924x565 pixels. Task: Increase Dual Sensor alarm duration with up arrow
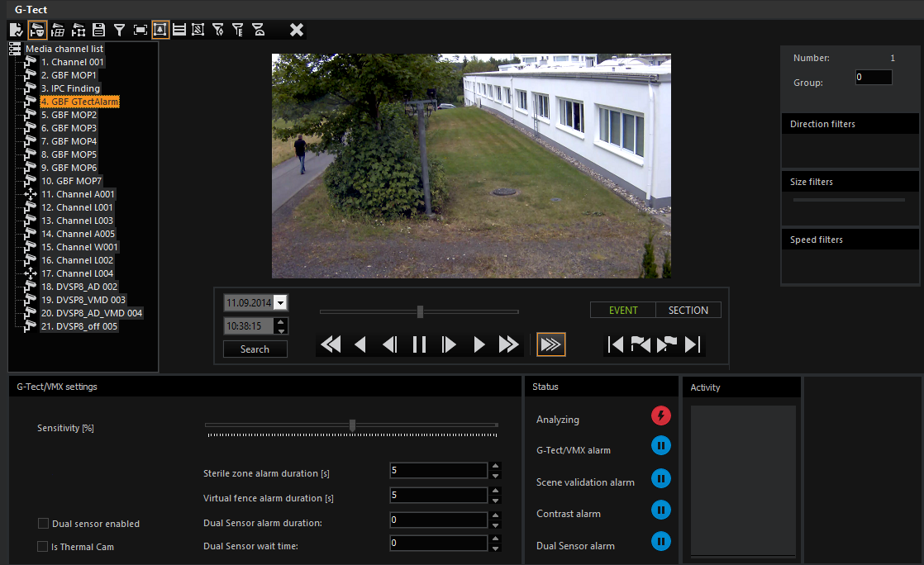click(x=496, y=515)
